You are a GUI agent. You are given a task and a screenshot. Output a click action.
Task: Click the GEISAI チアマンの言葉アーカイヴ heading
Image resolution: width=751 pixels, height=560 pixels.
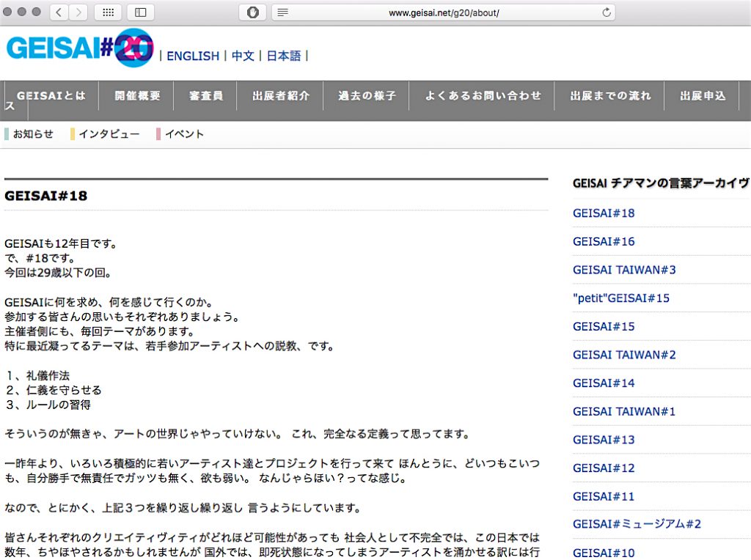661,183
